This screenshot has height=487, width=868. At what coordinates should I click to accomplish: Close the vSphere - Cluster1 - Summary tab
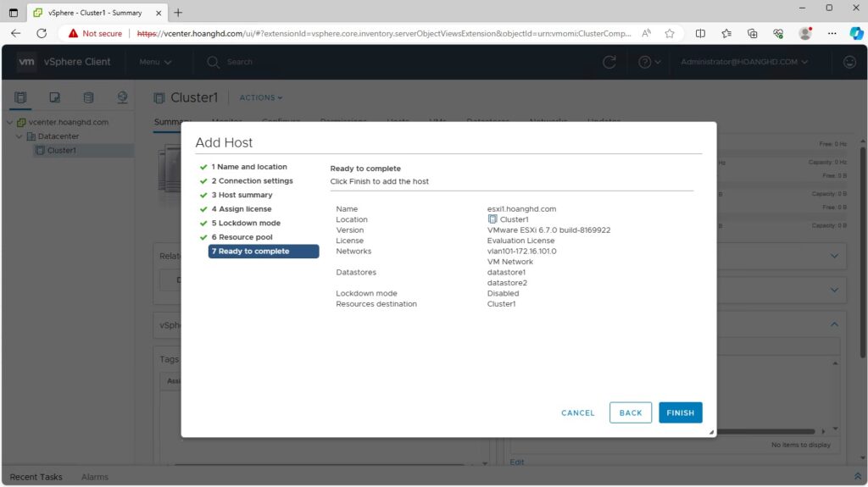point(159,13)
